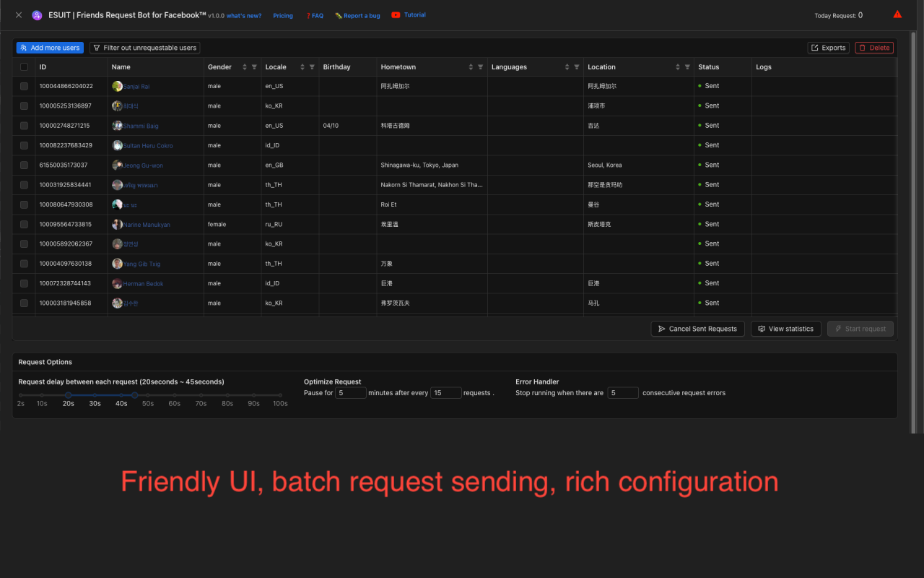Select the checkbox for Narine Manukyan's row
Viewport: 924px width, 578px height.
click(24, 224)
